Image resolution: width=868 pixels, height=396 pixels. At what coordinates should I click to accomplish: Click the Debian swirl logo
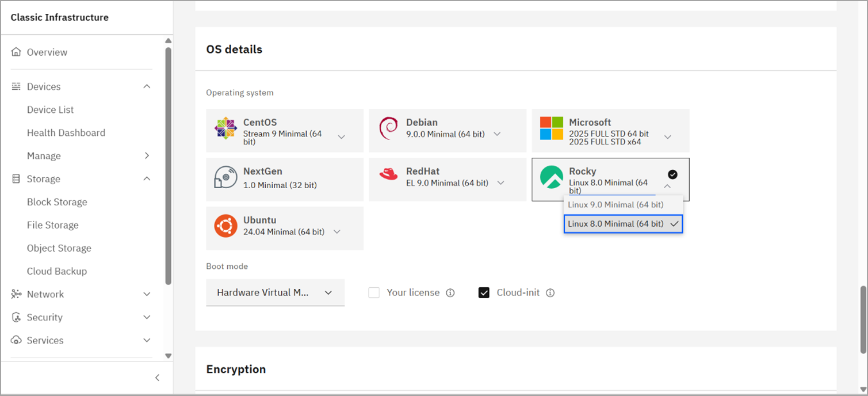point(388,128)
